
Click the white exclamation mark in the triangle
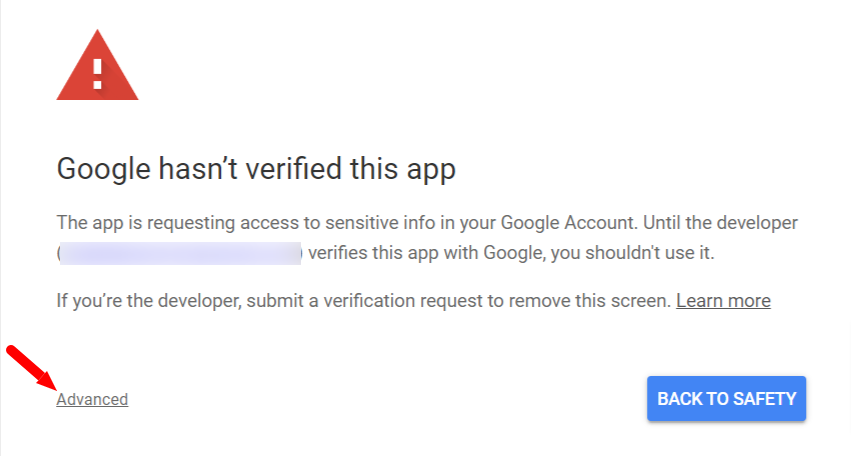(98, 74)
